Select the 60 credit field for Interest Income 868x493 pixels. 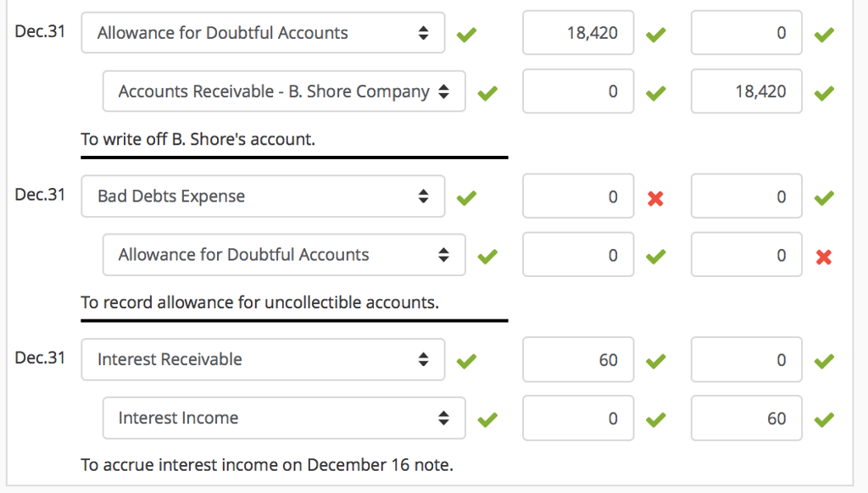coord(746,418)
